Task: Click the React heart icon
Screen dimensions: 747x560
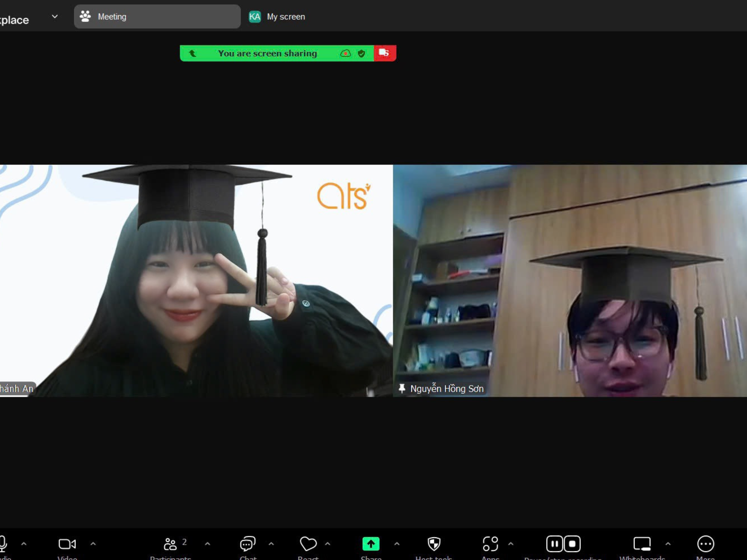Action: (308, 544)
